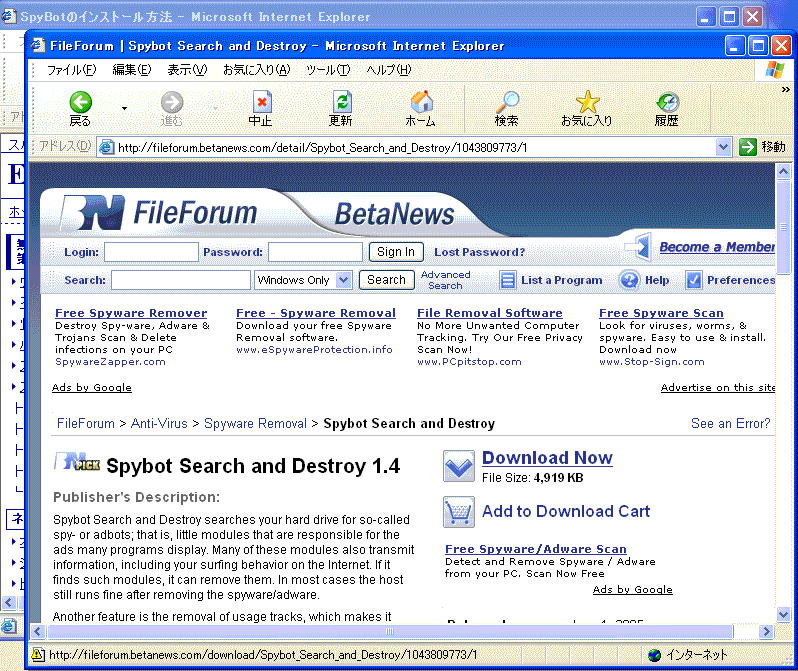
Task: Click the vertical scrollbar up arrow
Action: (783, 172)
